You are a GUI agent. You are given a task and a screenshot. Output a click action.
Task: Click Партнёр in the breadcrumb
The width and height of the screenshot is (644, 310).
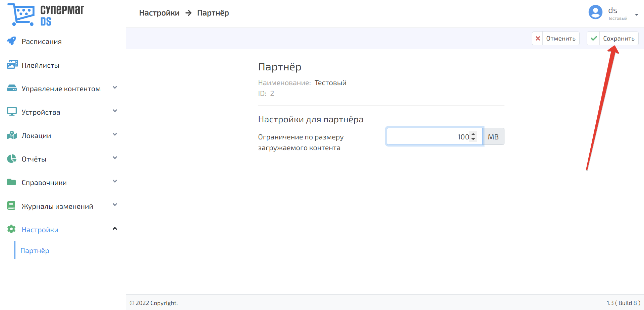pos(213,13)
